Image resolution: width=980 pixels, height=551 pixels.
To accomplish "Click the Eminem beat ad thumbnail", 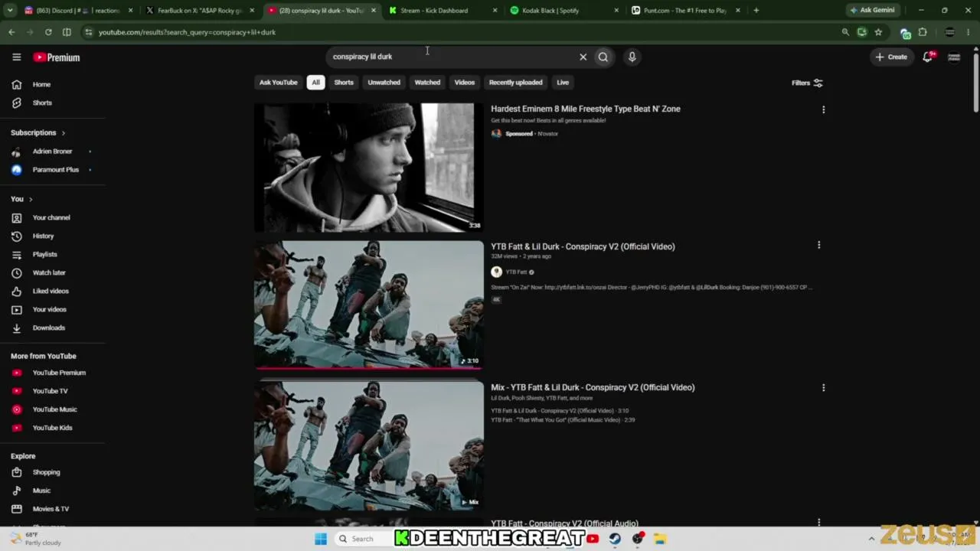I will [369, 168].
